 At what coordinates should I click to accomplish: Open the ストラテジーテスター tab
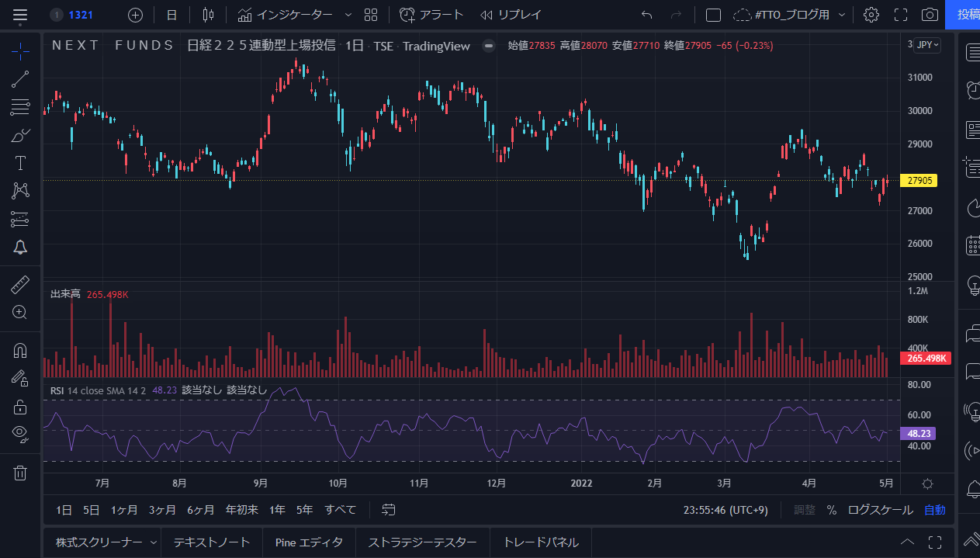point(422,542)
